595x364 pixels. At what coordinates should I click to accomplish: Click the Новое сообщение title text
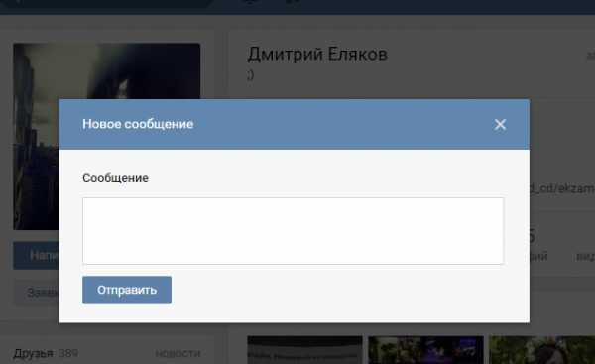point(138,124)
